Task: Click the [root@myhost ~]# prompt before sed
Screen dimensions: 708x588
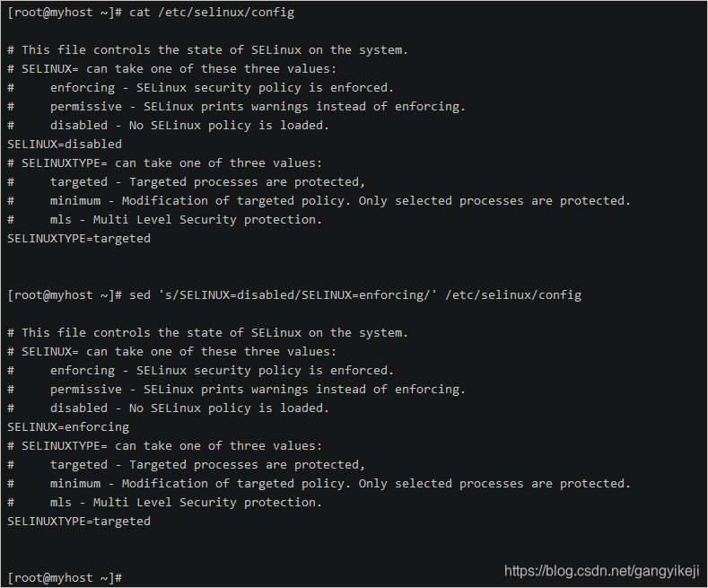Action: [x=65, y=295]
